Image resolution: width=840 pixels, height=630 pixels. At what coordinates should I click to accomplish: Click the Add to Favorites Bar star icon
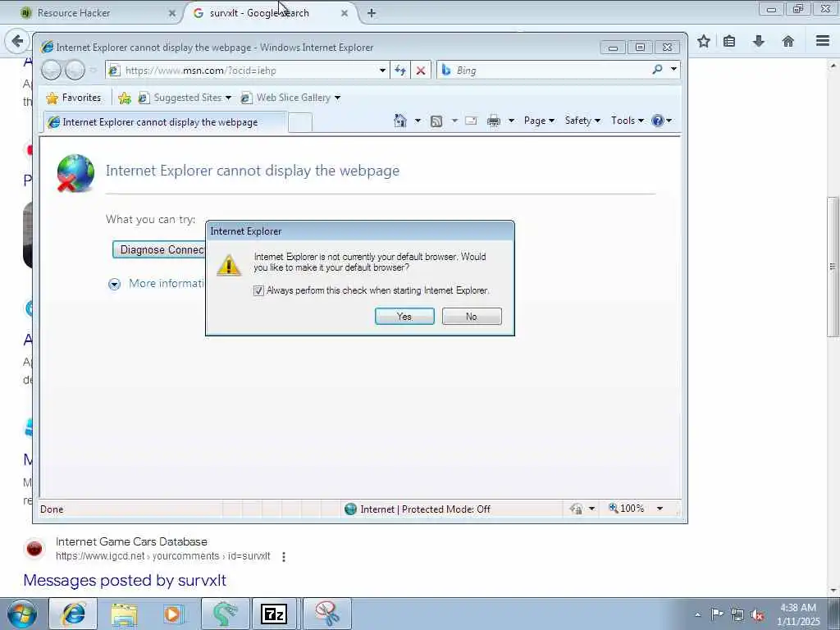(x=125, y=98)
